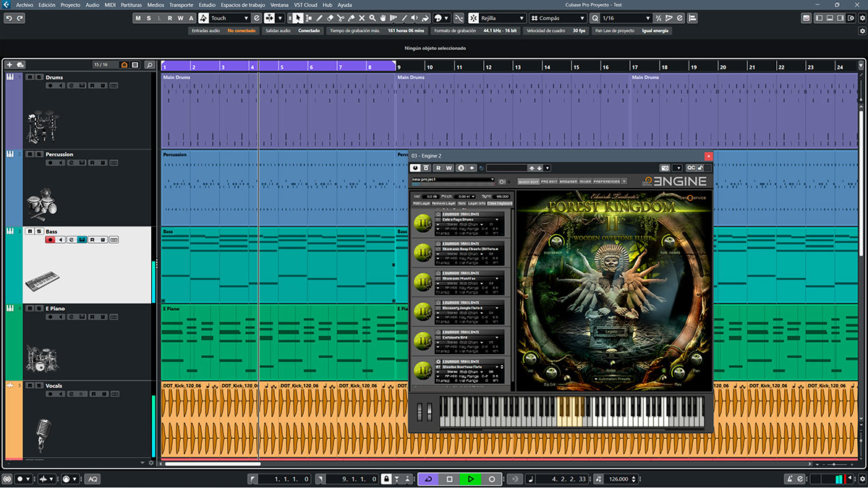868x488 pixels.
Task: Open the Archivo menu
Action: [x=25, y=4]
